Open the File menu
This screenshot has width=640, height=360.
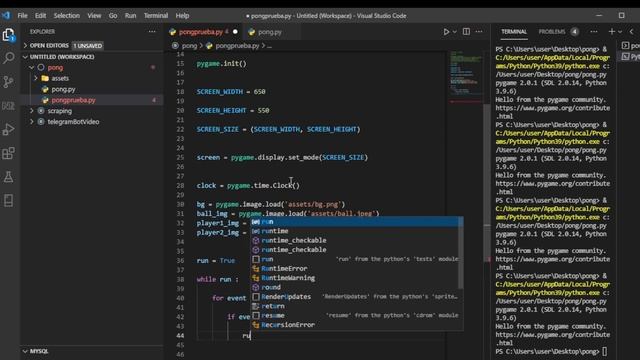(x=22, y=16)
